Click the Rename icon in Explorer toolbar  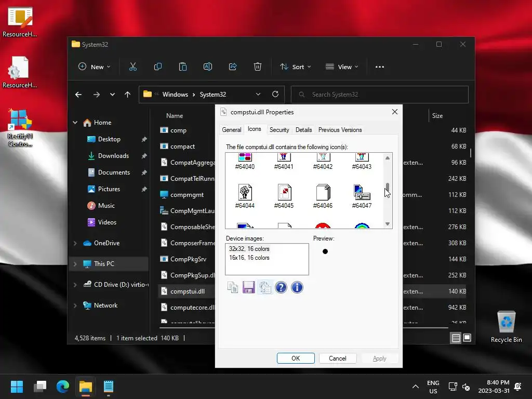pos(208,67)
